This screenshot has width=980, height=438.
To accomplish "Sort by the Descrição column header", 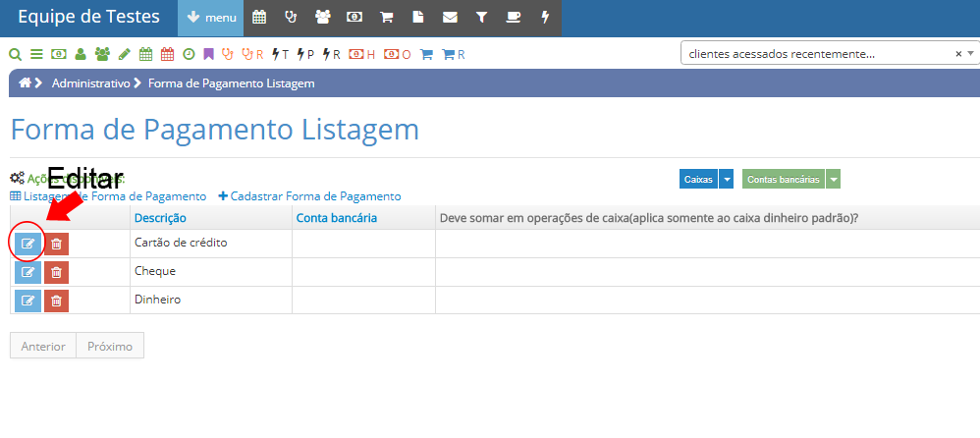I will [x=160, y=218].
